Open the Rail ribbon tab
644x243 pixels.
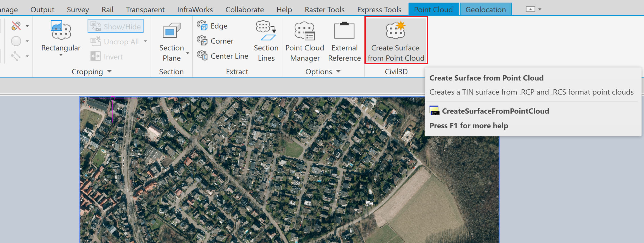click(x=107, y=9)
